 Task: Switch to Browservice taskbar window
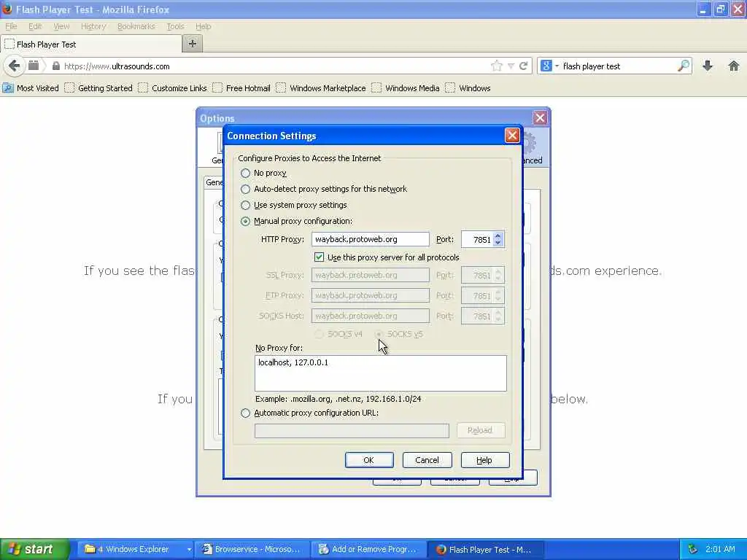click(x=252, y=549)
